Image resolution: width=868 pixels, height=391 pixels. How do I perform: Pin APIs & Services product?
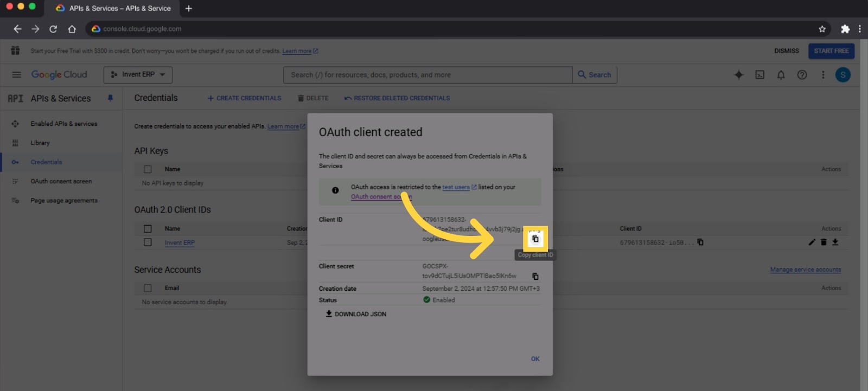pyautogui.click(x=110, y=98)
